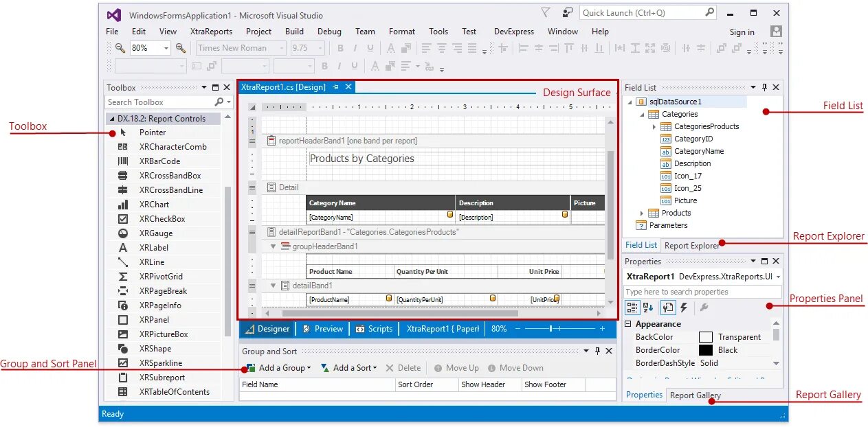Screen dimensions: 868x427
Task: Pick the XRCharacterComb control
Action: coord(164,147)
